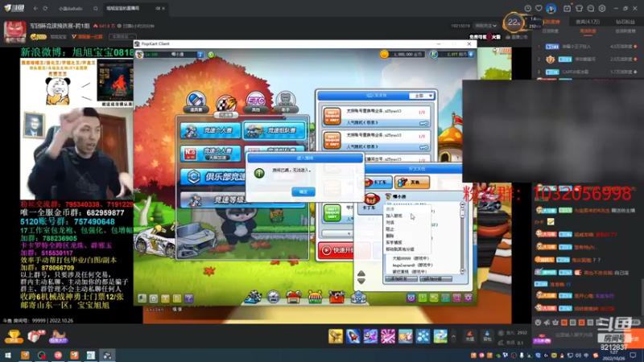Open the 直播公告 link
Screen dimensions: 644x362
(516, 37)
